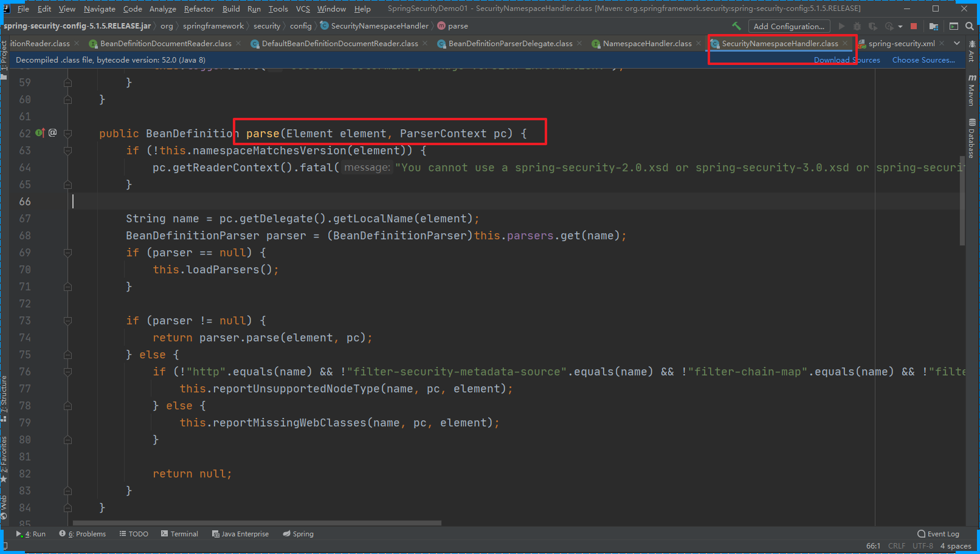Open the Database tool window
This screenshot has height=554, width=980.
pos(972,138)
